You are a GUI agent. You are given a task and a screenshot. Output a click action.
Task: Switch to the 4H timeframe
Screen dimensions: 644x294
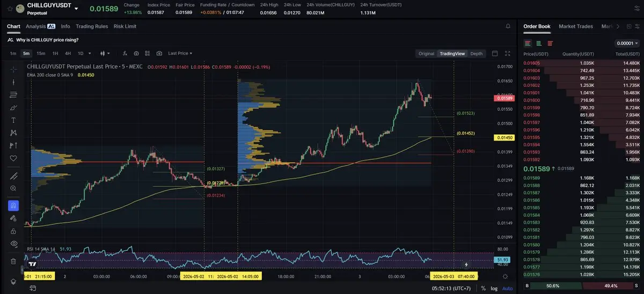68,54
